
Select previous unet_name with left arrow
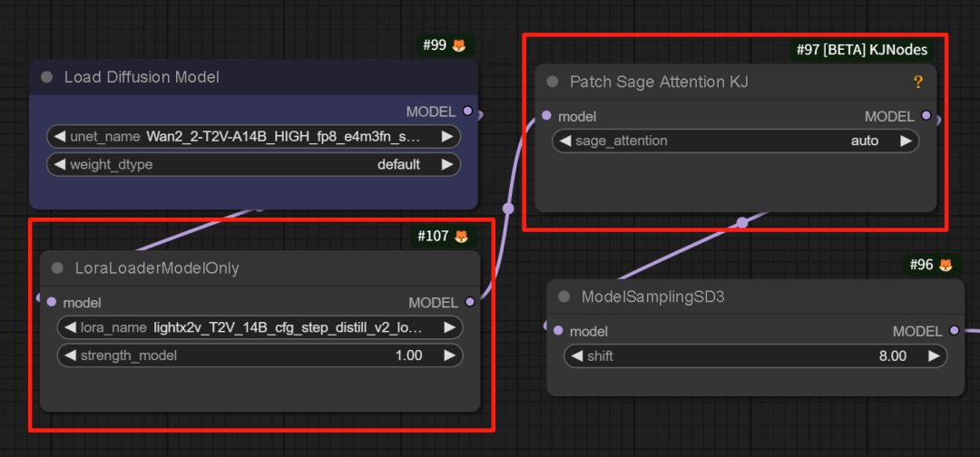coord(61,137)
